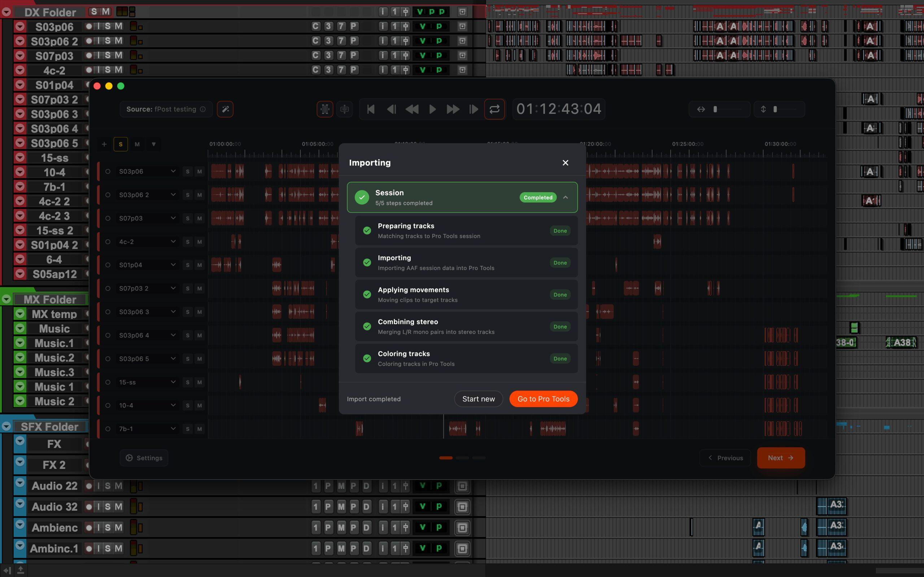Solo the S03p06 track in plugin list
Image resolution: width=924 pixels, height=577 pixels.
click(x=188, y=172)
